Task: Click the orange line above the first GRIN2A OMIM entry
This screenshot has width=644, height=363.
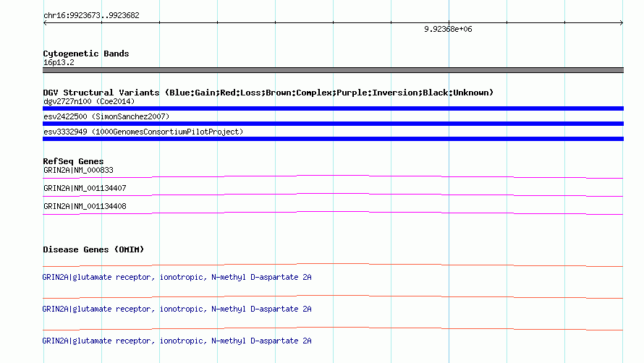Action: (333, 265)
